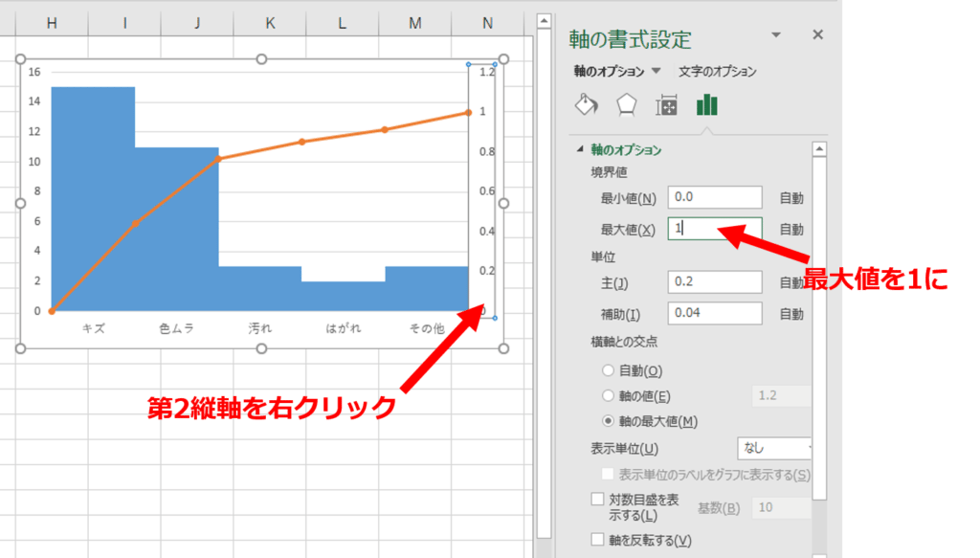The image size is (980, 558).
Task: Enable the 対数目盛を表示する checkbox
Action: (x=598, y=499)
